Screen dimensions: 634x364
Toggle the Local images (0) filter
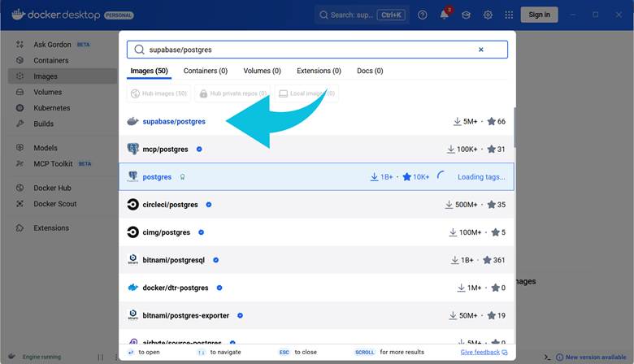pos(306,93)
